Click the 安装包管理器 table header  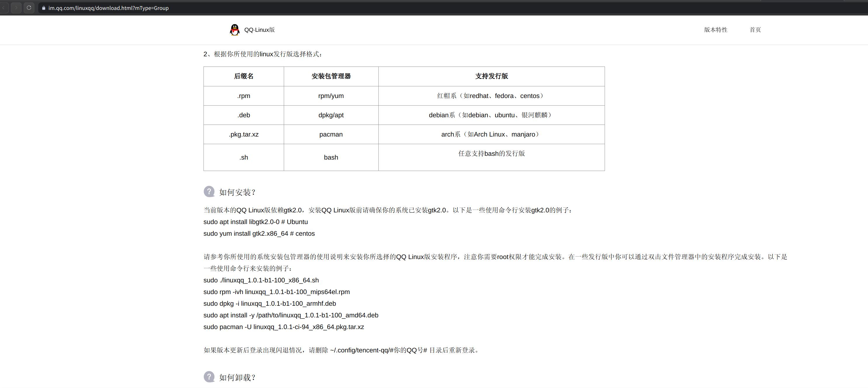click(331, 76)
